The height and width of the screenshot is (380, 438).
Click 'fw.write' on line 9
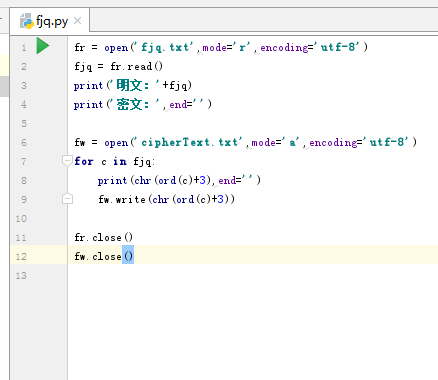pyautogui.click(x=122, y=199)
